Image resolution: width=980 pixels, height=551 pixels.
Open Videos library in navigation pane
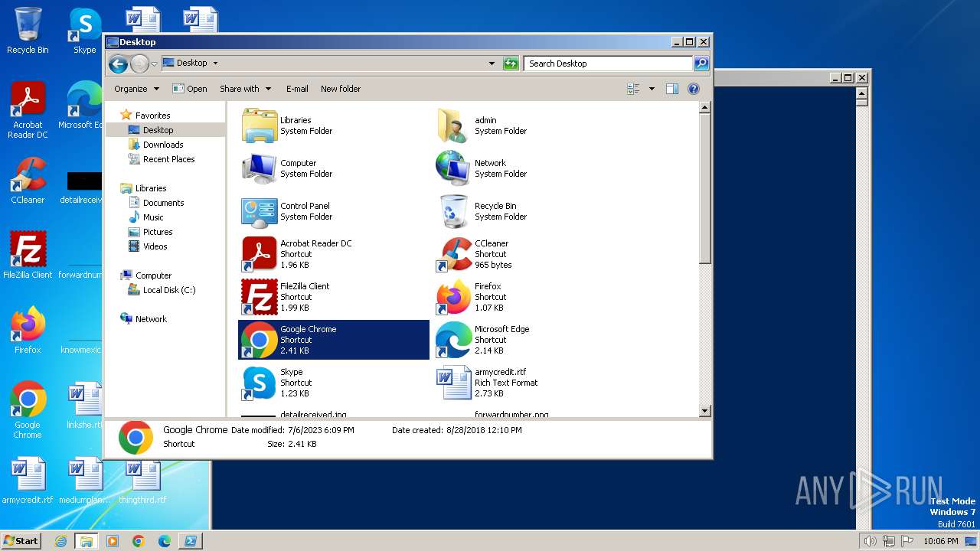(155, 246)
